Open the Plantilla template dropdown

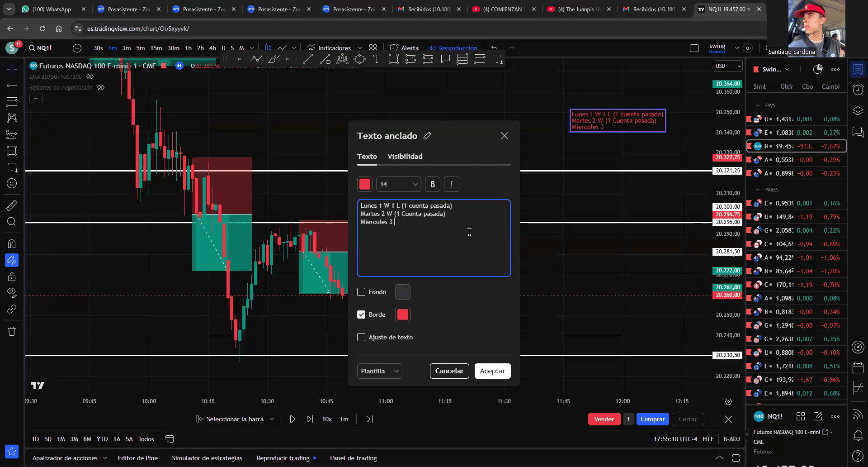tap(380, 371)
